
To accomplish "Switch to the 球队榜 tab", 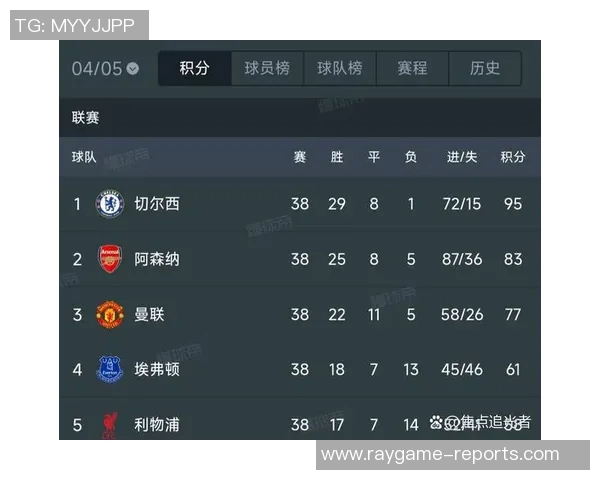I will pyautogui.click(x=340, y=68).
